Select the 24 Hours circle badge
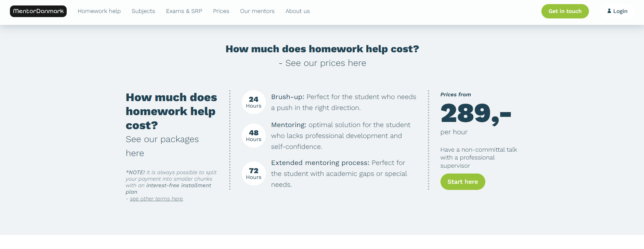 [x=253, y=102]
